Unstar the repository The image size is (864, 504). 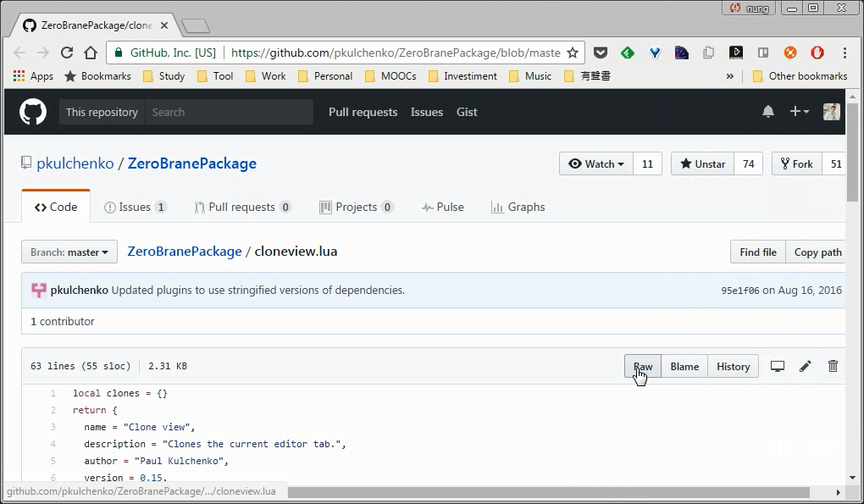(x=702, y=163)
